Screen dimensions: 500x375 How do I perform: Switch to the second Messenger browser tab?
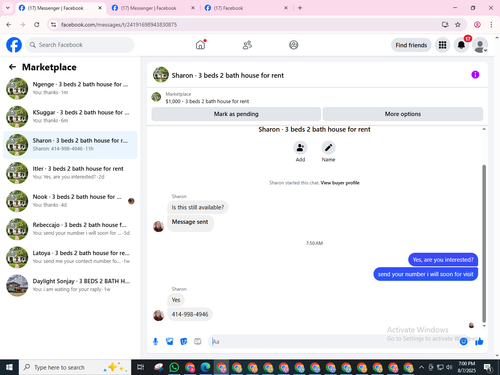pyautogui.click(x=153, y=8)
